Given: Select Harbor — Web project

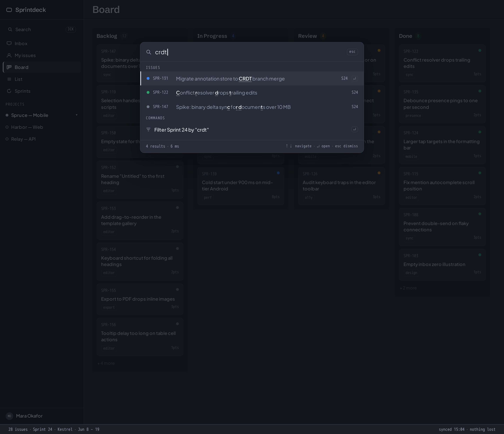Looking at the screenshot, I should (x=42, y=127).
